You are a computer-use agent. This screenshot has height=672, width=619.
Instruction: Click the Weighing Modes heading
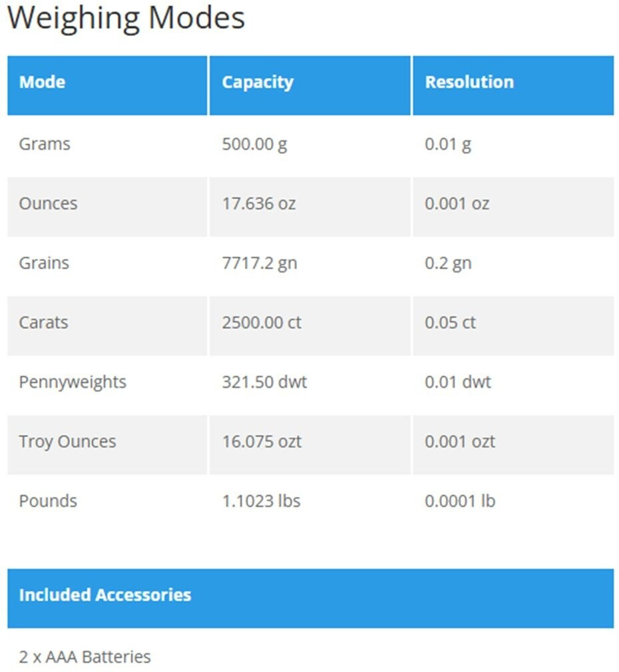click(126, 19)
